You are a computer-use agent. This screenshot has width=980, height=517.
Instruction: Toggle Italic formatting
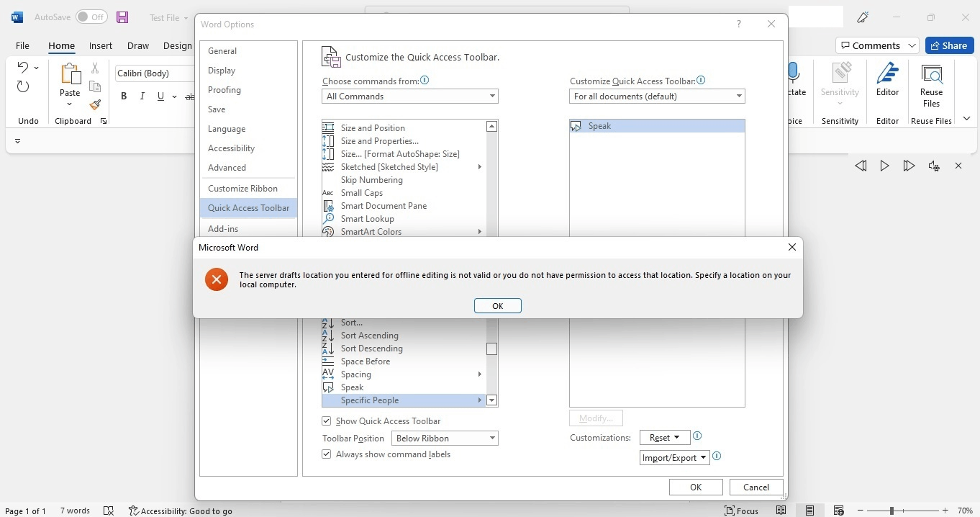[x=142, y=96]
